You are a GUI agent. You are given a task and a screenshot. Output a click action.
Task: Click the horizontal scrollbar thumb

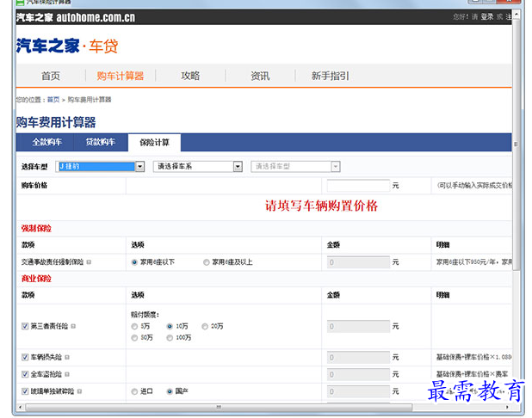point(219,407)
